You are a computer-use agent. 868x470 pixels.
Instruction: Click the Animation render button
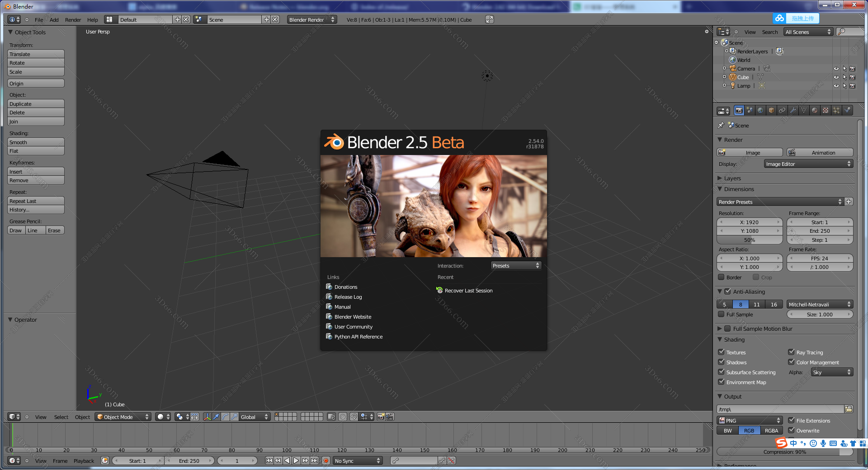(x=820, y=153)
